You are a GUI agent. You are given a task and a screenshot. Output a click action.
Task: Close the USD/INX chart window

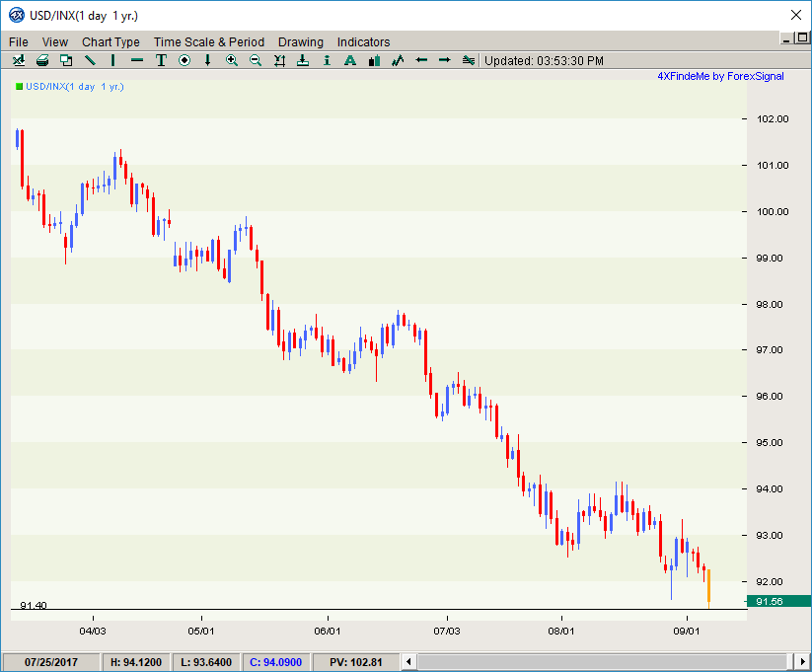click(x=796, y=15)
